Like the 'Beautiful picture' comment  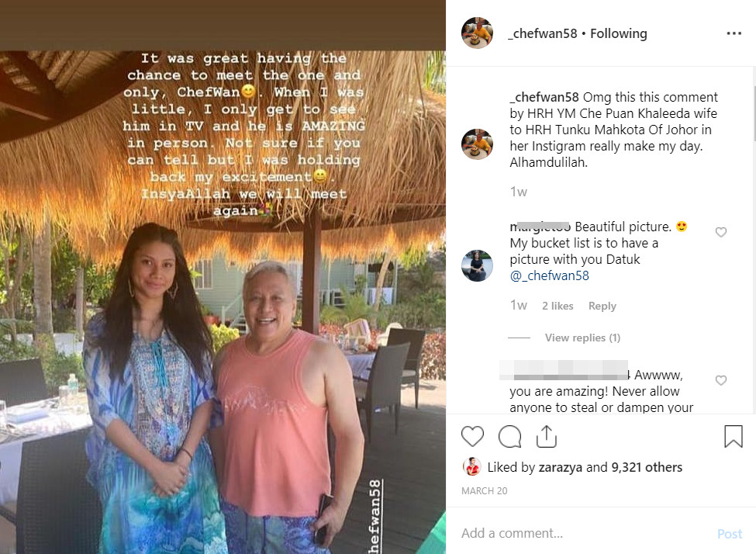pyautogui.click(x=721, y=232)
